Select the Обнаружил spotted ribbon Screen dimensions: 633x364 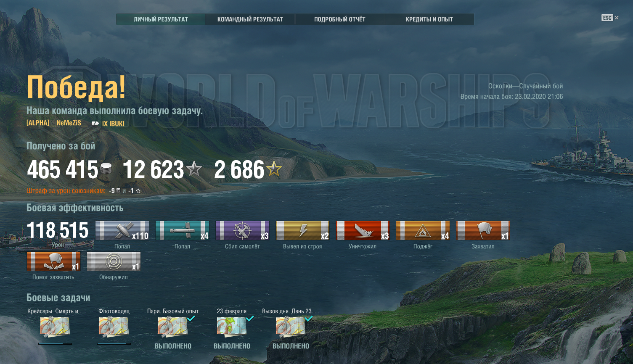[x=114, y=261]
